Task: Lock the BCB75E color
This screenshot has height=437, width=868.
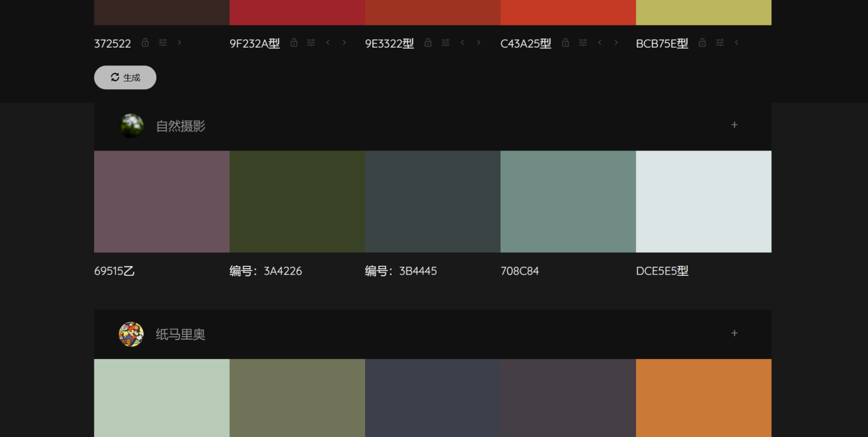Action: point(702,43)
